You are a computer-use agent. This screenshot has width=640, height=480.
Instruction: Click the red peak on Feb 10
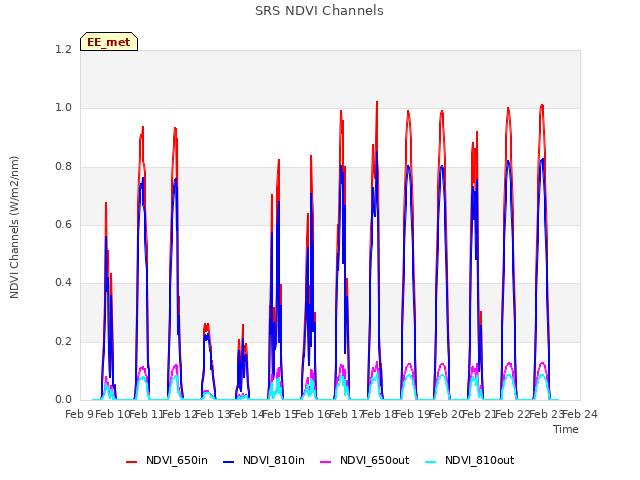click(106, 203)
